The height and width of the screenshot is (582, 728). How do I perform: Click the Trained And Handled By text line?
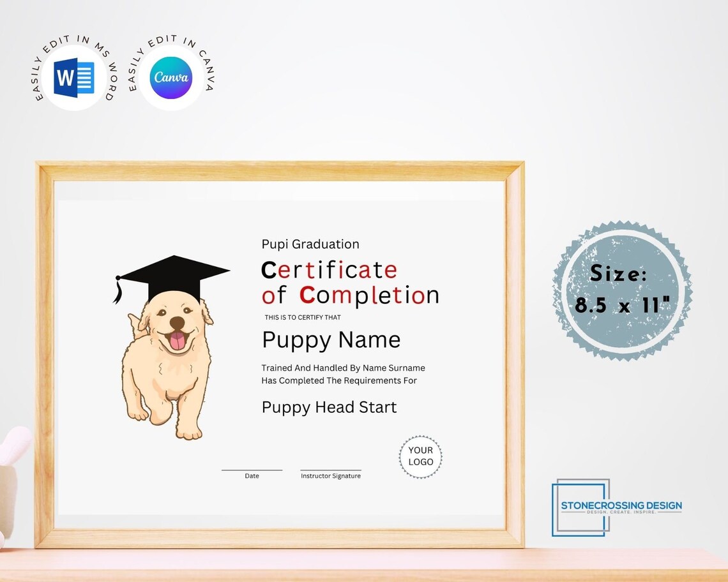(344, 368)
